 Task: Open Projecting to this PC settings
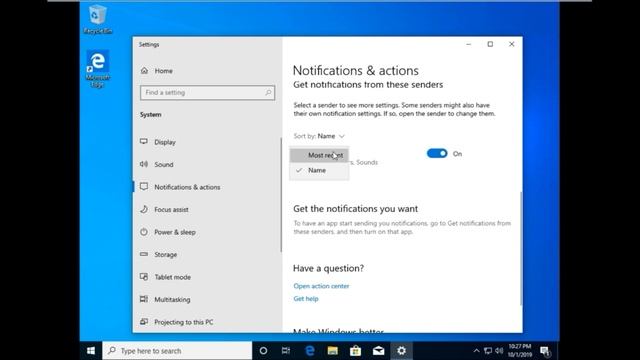pyautogui.click(x=176, y=322)
